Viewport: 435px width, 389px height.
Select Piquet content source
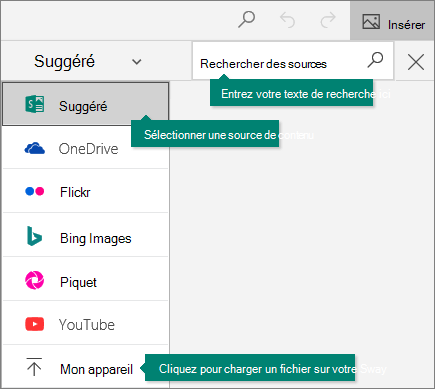(x=86, y=279)
